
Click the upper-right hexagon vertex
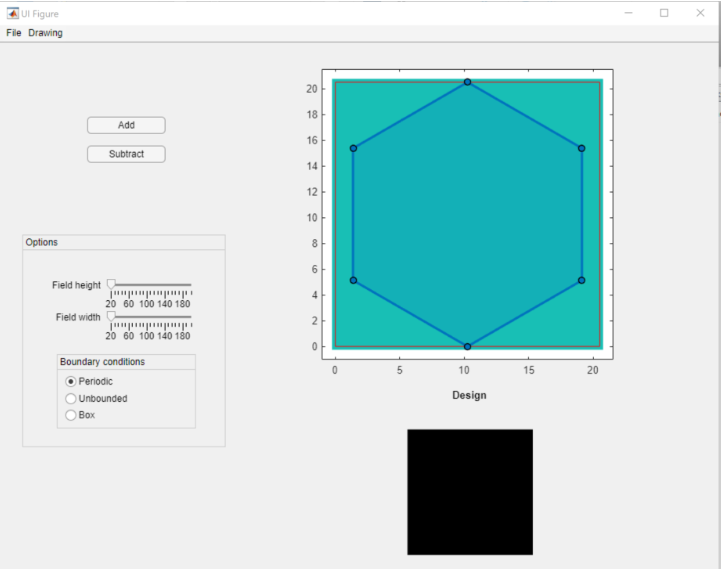pyautogui.click(x=582, y=148)
